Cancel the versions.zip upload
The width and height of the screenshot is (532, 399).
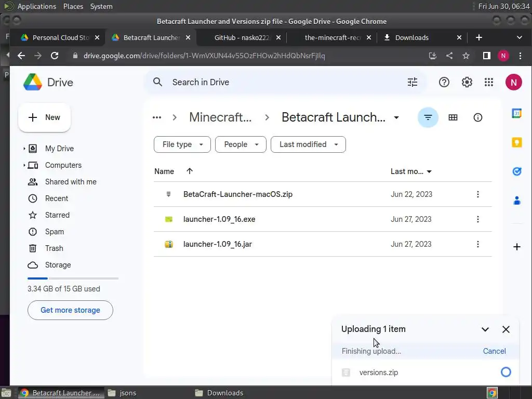[x=494, y=351]
